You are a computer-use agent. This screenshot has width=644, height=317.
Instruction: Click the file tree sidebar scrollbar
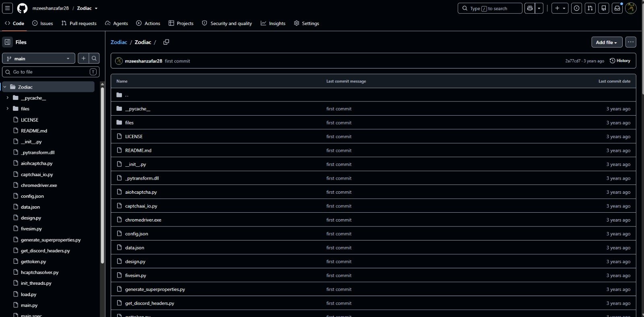tap(102, 175)
